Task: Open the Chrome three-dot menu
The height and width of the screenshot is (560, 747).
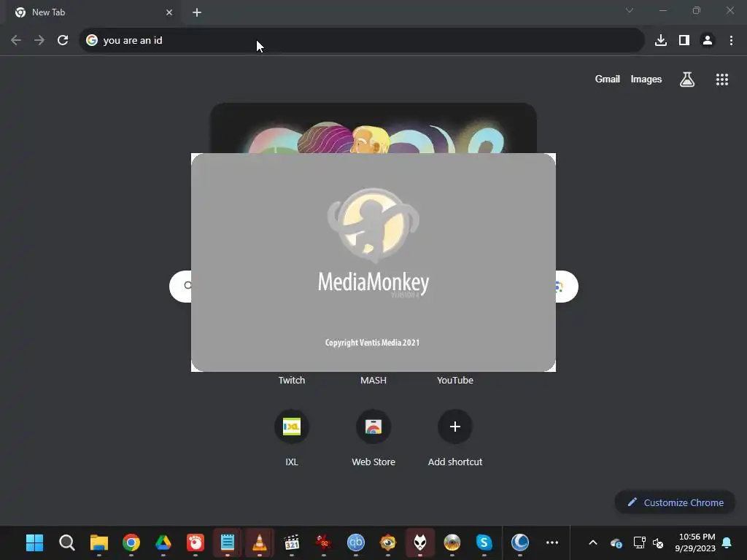Action: click(x=731, y=41)
